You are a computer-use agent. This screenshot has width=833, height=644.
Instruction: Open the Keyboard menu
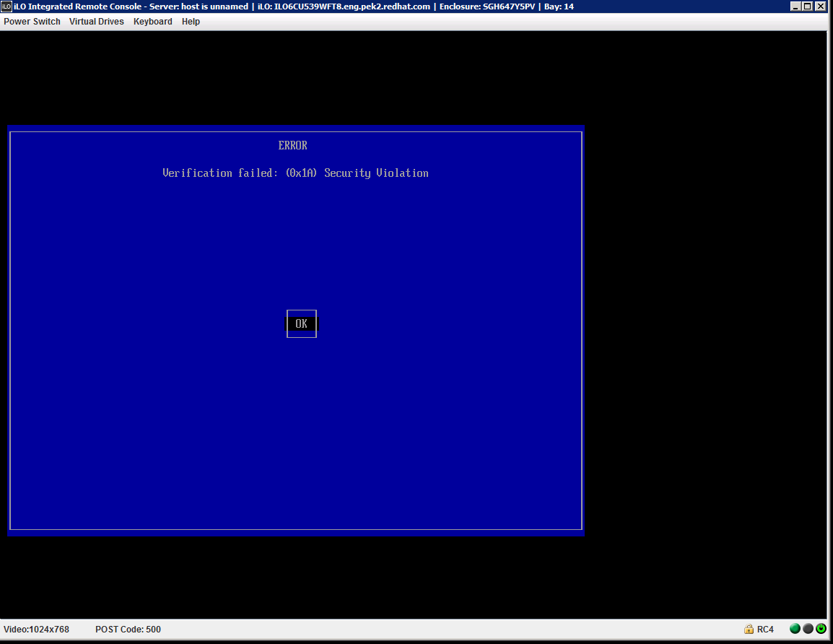point(153,22)
